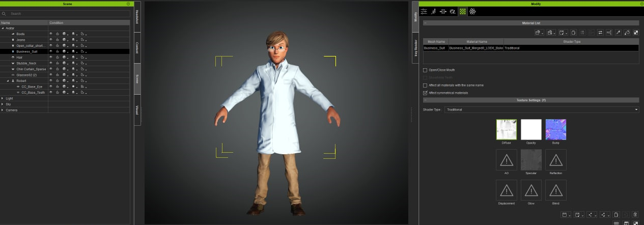Open the atom-shaped Substance tab icon
Screen dimensions: 644x225
click(472, 11)
